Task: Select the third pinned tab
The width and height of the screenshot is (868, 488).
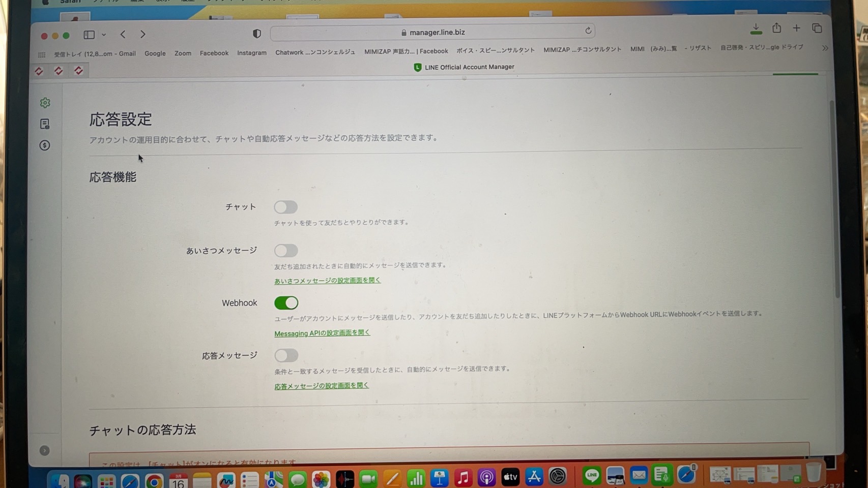Action: (x=78, y=70)
